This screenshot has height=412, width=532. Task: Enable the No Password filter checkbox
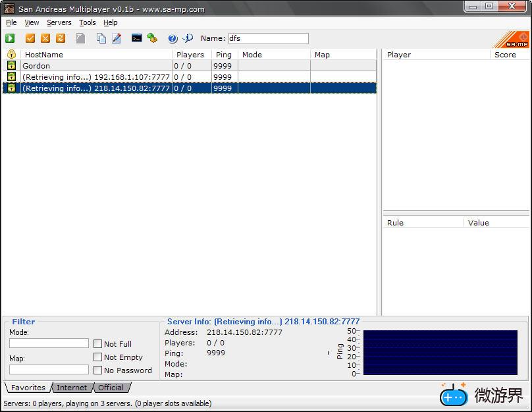point(97,370)
